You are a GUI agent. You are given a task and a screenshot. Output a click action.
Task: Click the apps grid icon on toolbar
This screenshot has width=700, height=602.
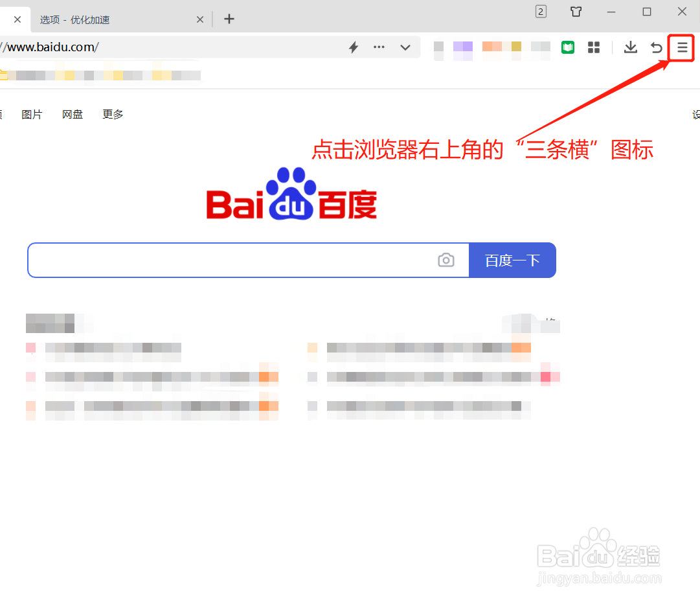[x=594, y=47]
